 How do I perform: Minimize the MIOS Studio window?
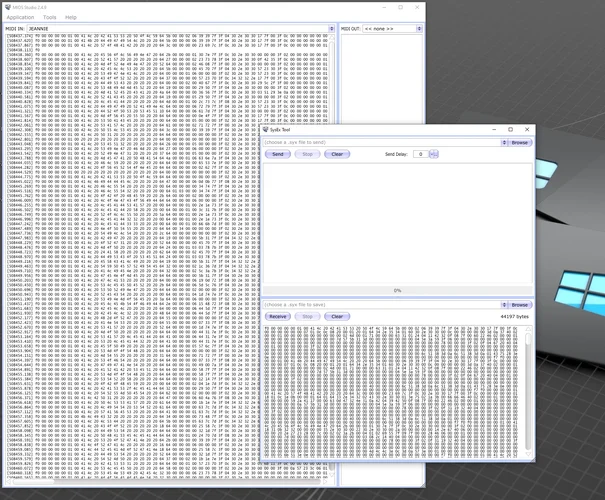(384, 7)
